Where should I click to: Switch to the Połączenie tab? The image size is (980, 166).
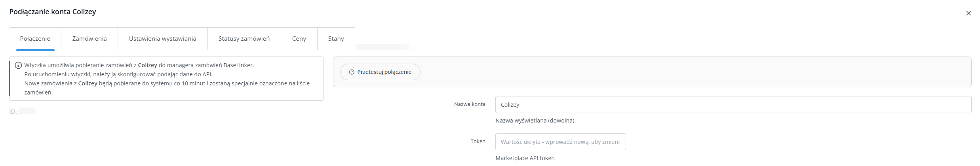[x=35, y=39]
